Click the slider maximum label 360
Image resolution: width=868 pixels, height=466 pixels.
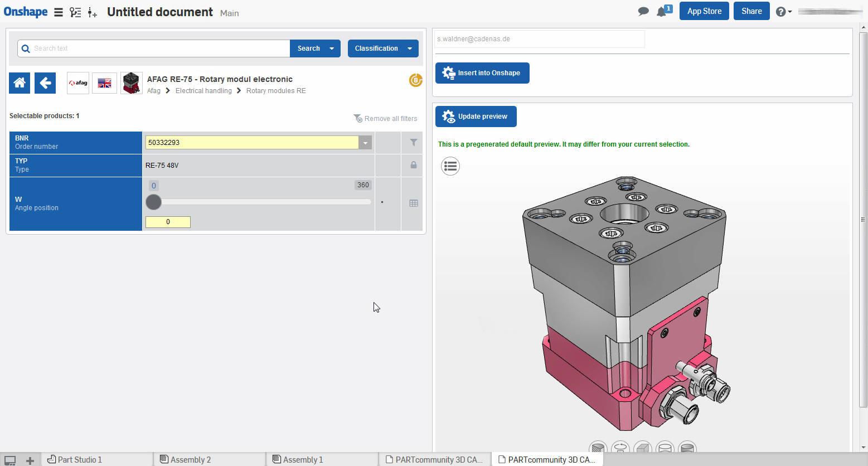[x=363, y=185]
